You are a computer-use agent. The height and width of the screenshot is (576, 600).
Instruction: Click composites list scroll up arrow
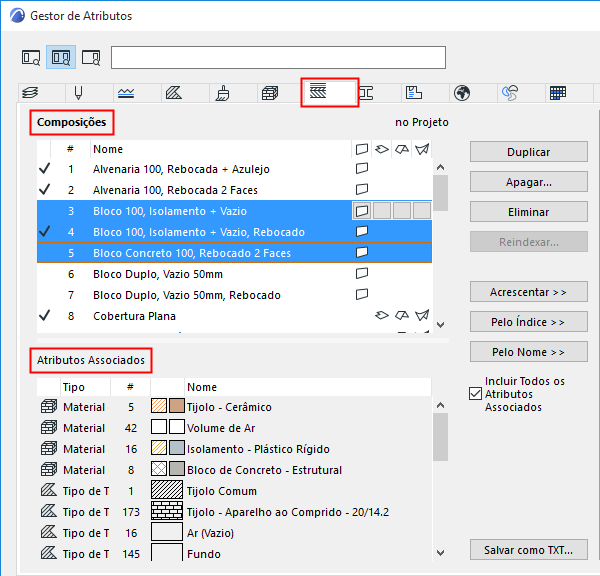tap(440, 167)
